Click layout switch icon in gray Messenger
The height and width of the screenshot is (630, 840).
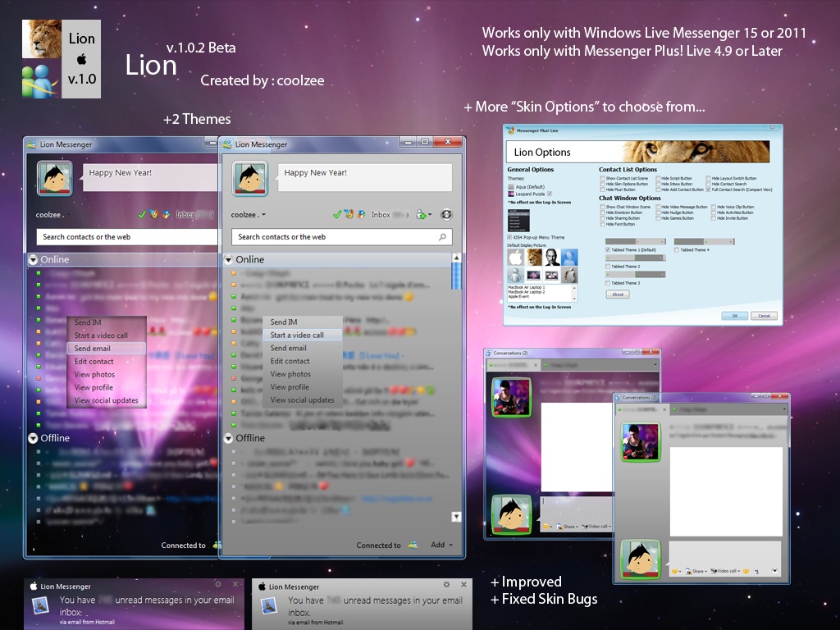446,214
